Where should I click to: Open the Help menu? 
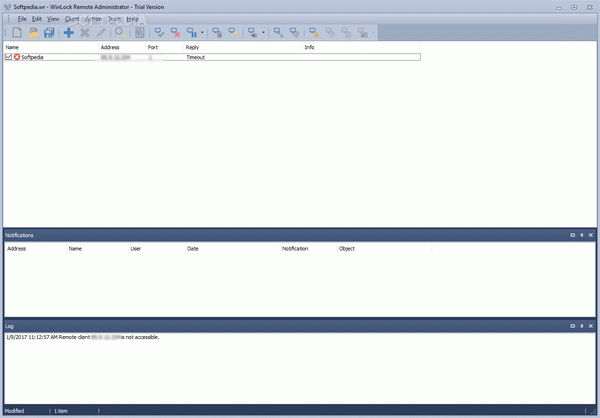pos(132,19)
